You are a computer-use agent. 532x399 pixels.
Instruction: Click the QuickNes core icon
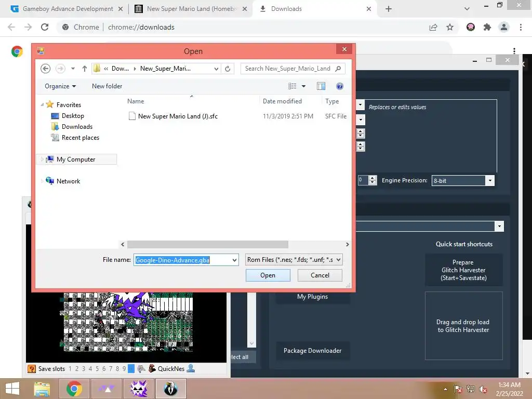[152, 368]
